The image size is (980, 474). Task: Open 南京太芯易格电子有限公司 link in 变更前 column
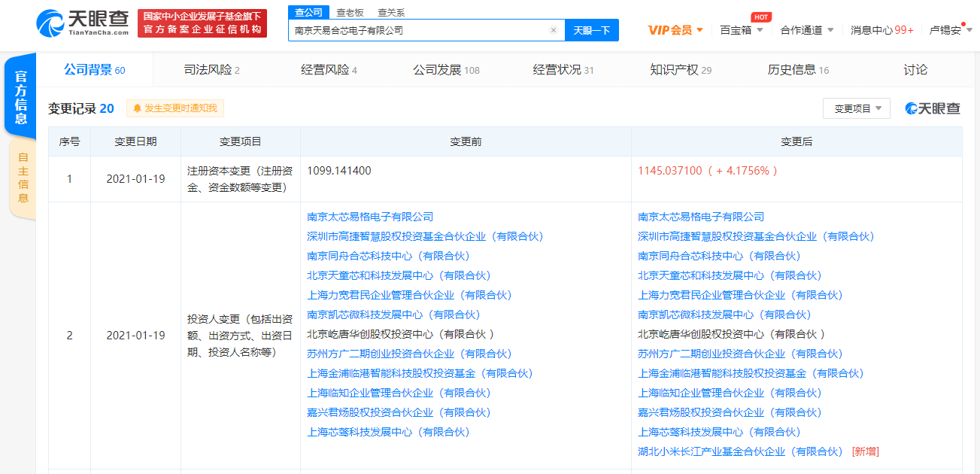coord(370,217)
